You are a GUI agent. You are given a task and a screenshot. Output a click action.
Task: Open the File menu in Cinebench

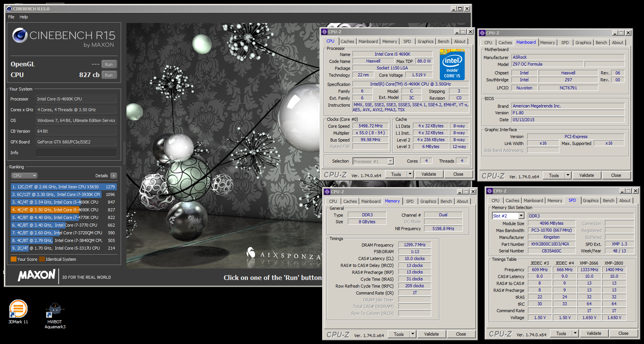click(11, 17)
